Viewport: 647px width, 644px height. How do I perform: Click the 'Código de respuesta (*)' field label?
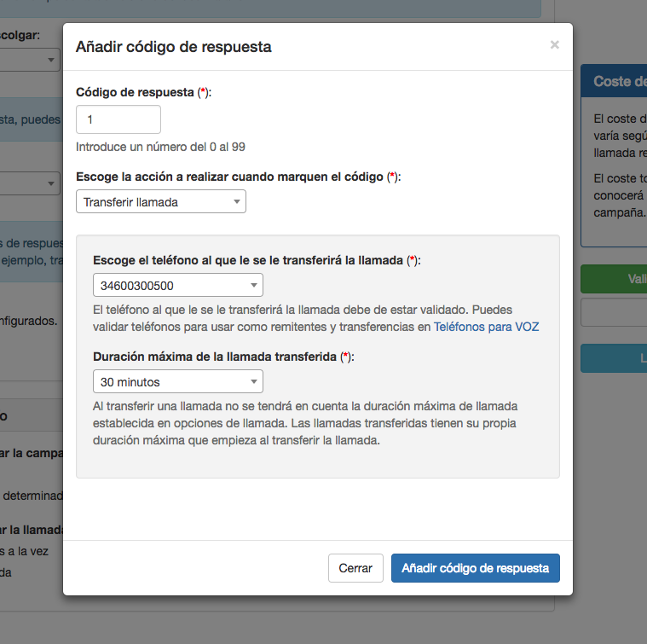(143, 92)
